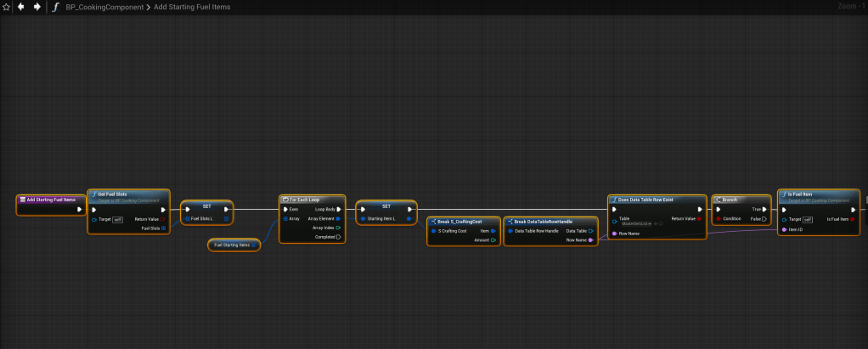
Task: Click the Data Table output pin
Action: click(590, 231)
